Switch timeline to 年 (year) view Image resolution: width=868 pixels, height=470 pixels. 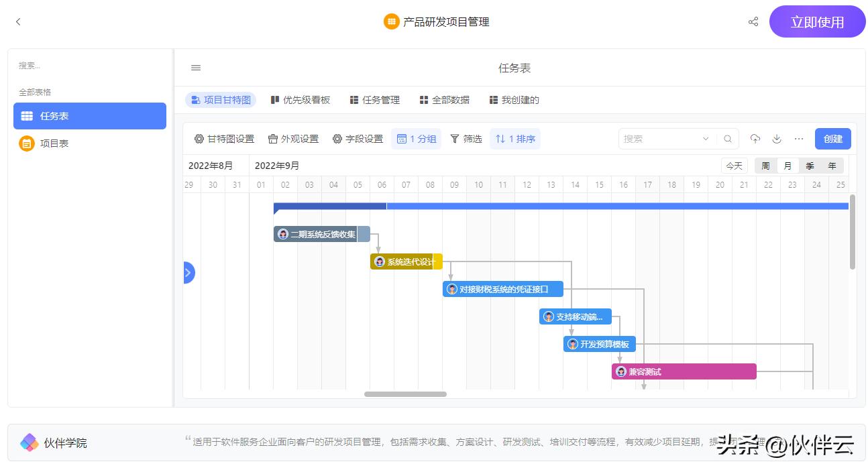coord(832,165)
